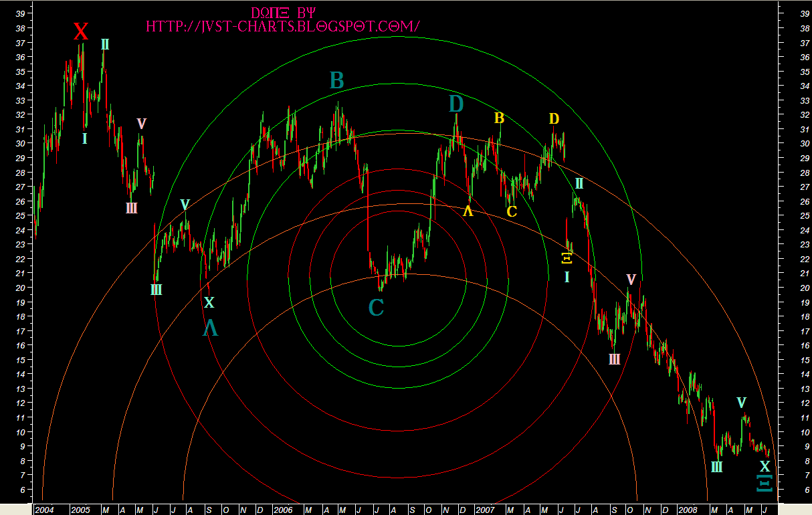Click price 6 on the left axis
The width and height of the screenshot is (812, 515).
(23, 490)
